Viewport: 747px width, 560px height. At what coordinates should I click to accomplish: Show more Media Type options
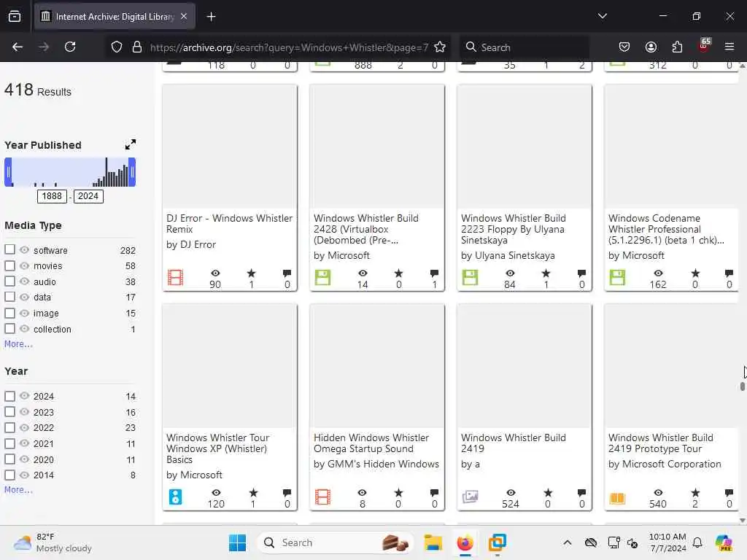point(18,344)
